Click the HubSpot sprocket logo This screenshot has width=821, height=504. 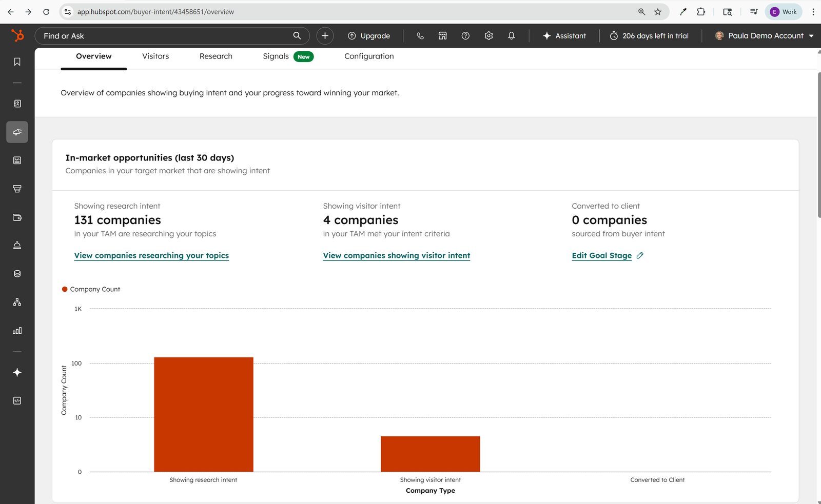(x=17, y=35)
